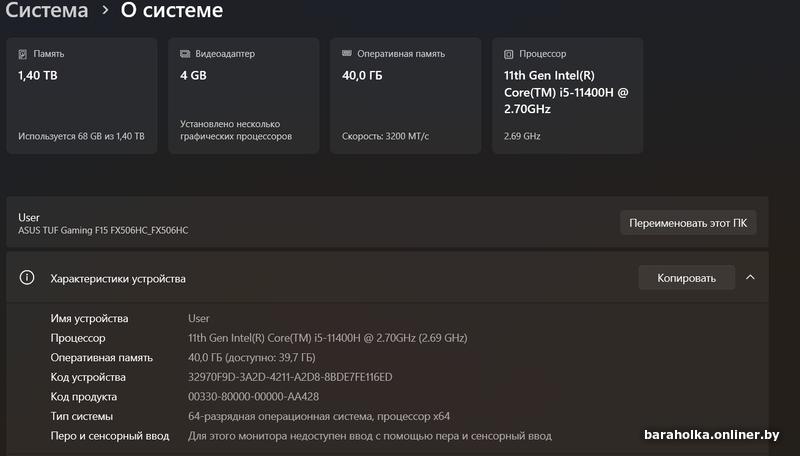
Task: Select the О системе page heading
Action: [171, 11]
